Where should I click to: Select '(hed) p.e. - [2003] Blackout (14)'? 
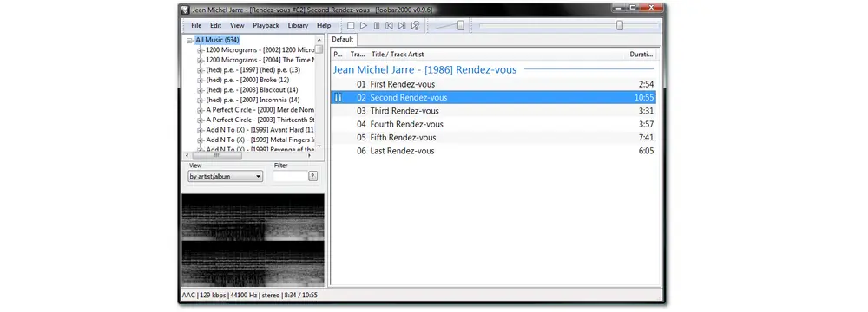click(252, 89)
